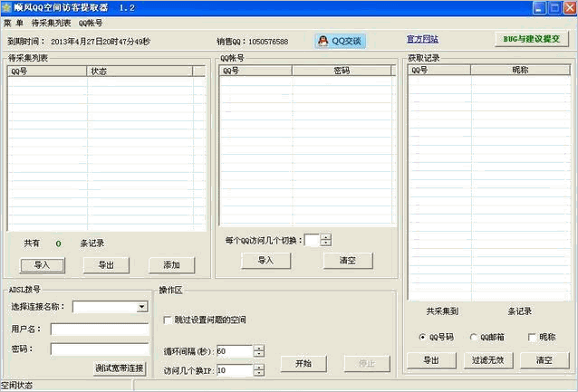Open the QQ帐号 menu
The image size is (578, 392).
click(x=91, y=23)
